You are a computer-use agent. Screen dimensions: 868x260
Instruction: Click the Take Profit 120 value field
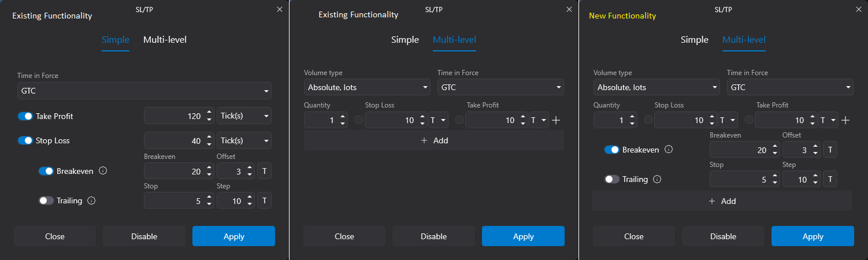click(173, 116)
